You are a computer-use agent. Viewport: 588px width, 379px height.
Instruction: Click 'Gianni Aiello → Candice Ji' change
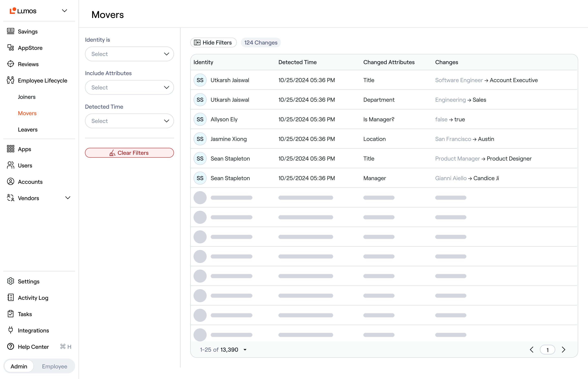point(467,178)
